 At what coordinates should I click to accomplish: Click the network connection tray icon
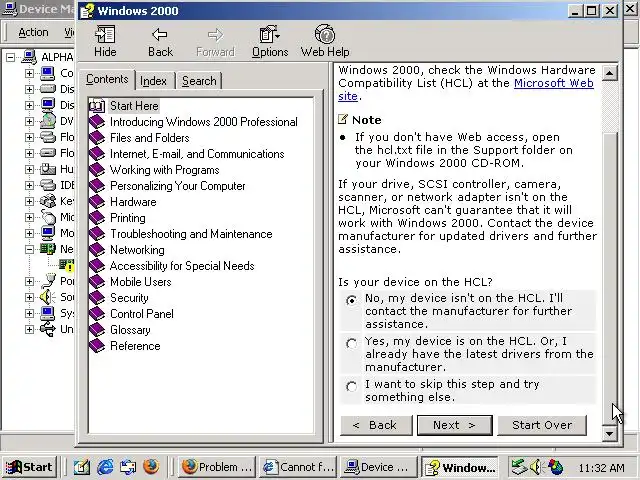(x=520, y=467)
